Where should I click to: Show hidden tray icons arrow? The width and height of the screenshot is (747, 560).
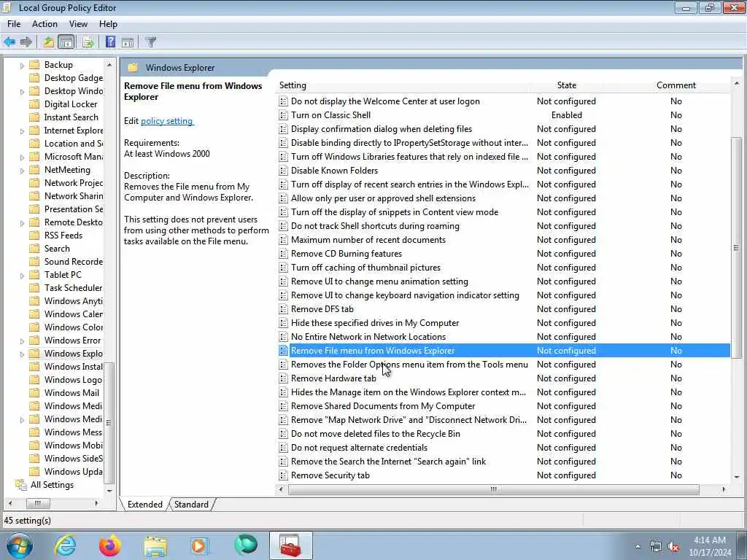coord(638,547)
